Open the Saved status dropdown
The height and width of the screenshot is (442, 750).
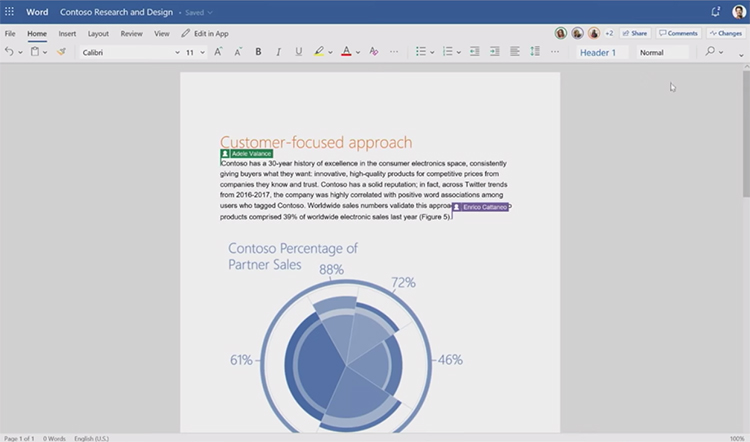[x=199, y=12]
